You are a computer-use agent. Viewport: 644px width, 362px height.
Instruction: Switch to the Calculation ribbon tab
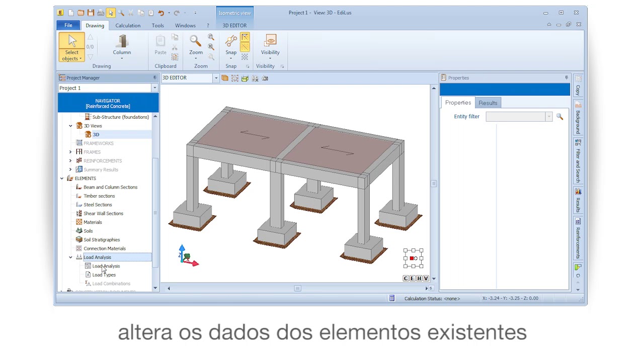tap(128, 26)
